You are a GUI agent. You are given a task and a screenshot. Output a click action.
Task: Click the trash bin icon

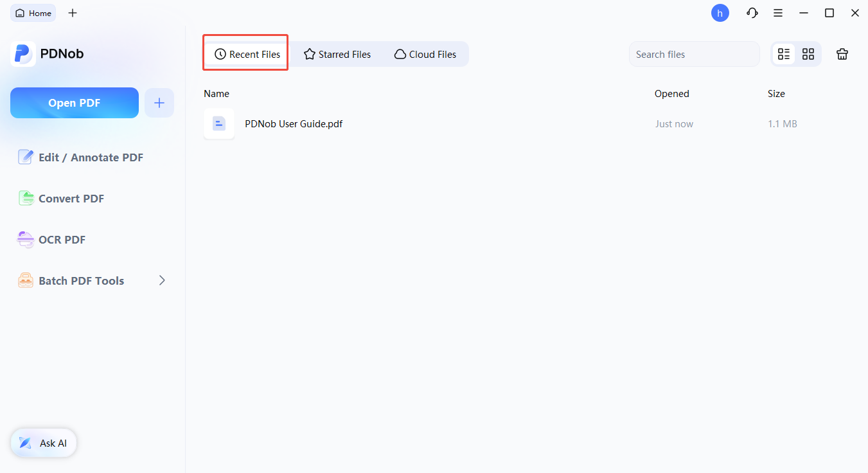pyautogui.click(x=842, y=55)
